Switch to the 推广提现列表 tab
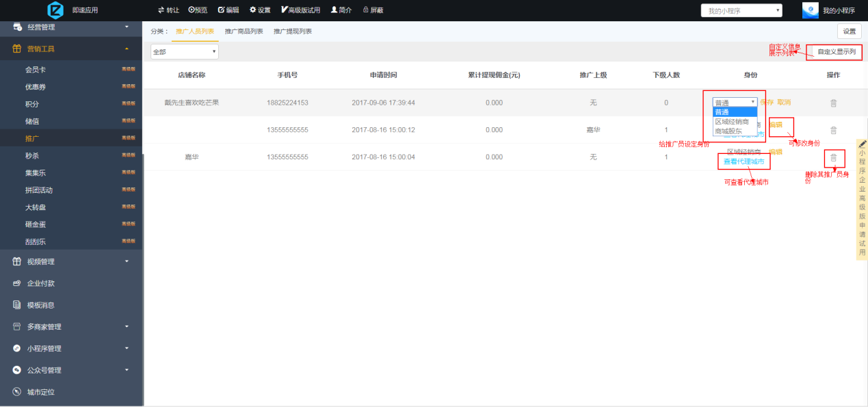The image size is (868, 407). coord(293,31)
